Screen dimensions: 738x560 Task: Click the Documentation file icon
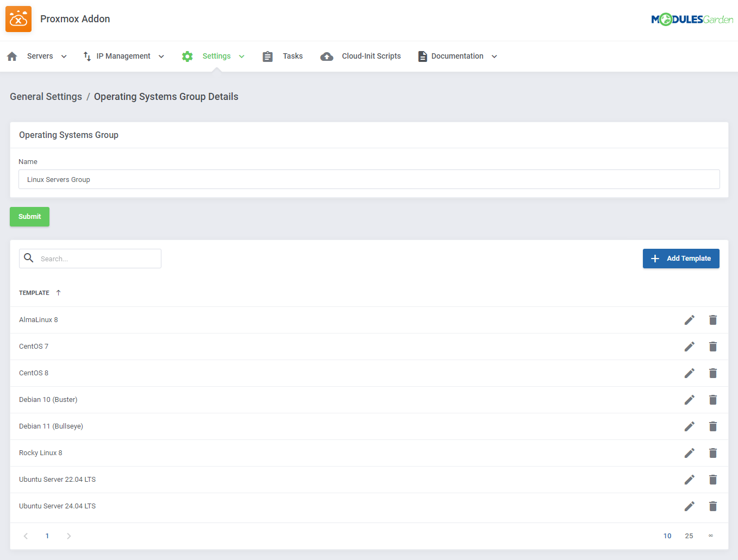pyautogui.click(x=422, y=56)
